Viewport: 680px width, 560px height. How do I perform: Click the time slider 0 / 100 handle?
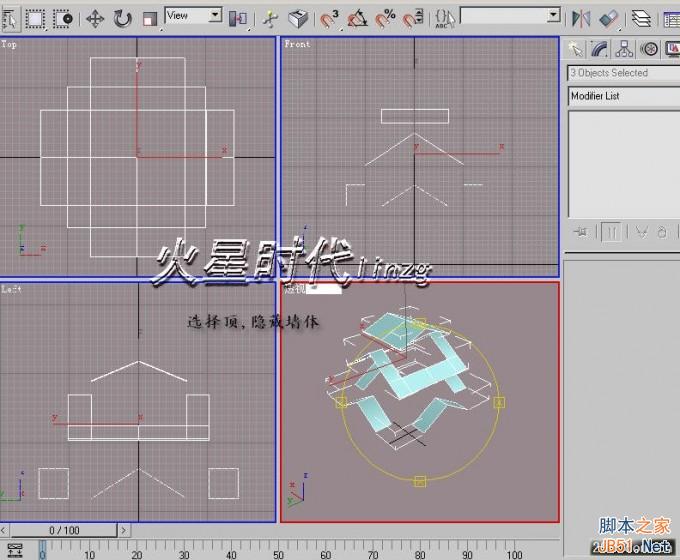pos(64,530)
